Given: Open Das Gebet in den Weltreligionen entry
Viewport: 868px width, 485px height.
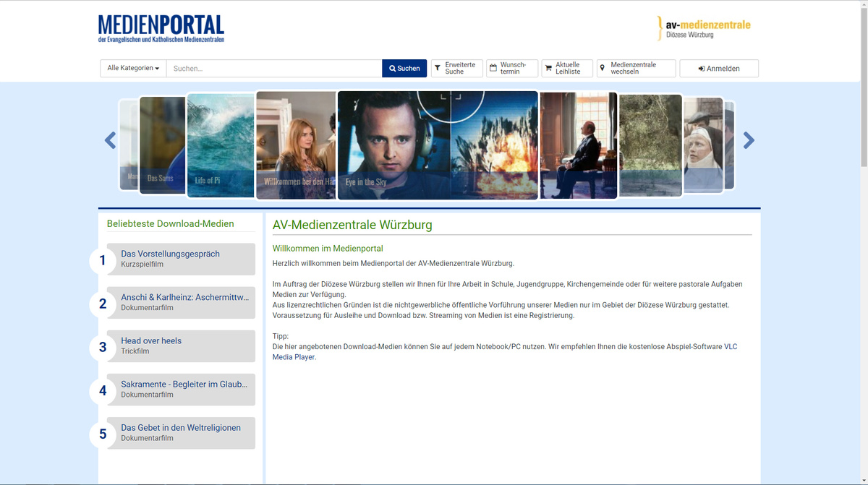Looking at the screenshot, I should 181,432.
